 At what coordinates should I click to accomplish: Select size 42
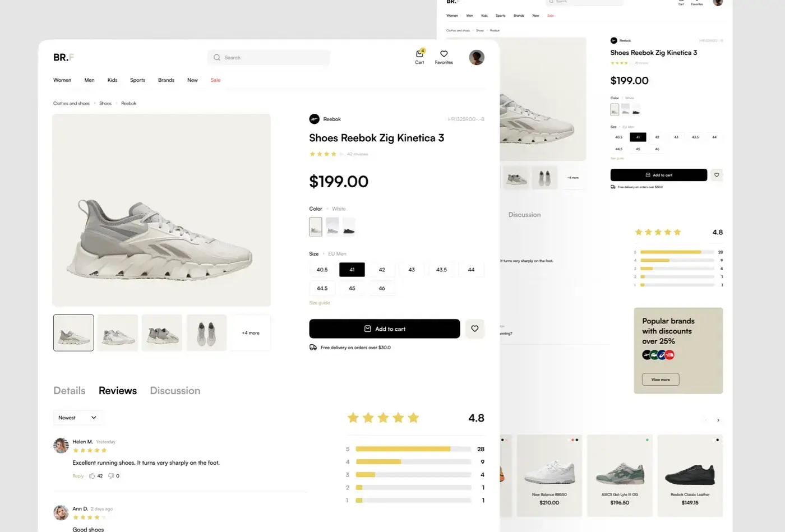tap(382, 270)
